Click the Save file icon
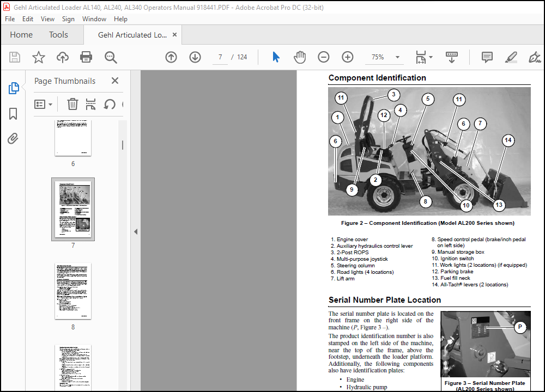Screen dimensions: 545x392 pyautogui.click(x=15, y=57)
